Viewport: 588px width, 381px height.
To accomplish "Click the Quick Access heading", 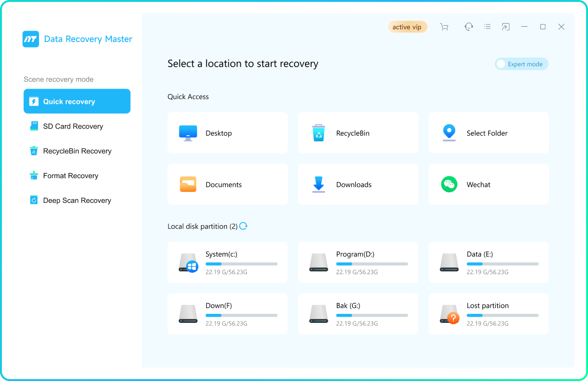I will pos(188,97).
